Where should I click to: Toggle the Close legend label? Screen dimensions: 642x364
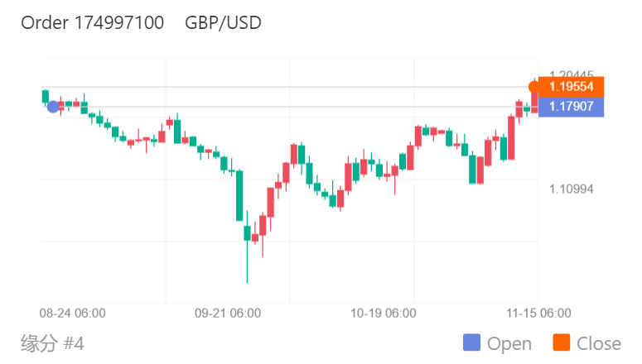pyautogui.click(x=598, y=343)
